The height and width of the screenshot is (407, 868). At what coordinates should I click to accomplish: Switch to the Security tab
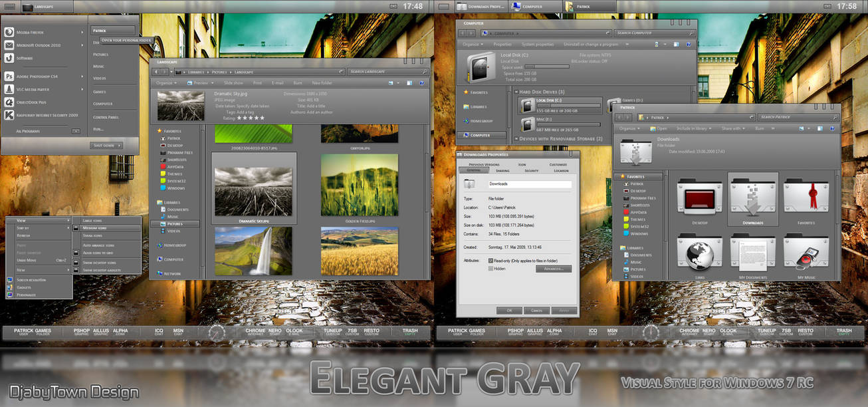[x=532, y=170]
